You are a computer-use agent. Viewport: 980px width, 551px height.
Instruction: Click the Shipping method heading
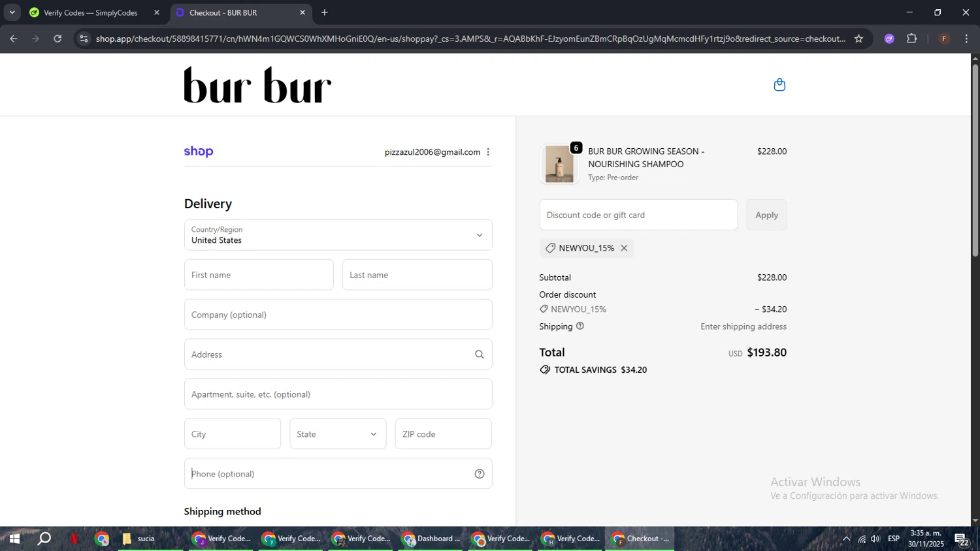click(222, 511)
